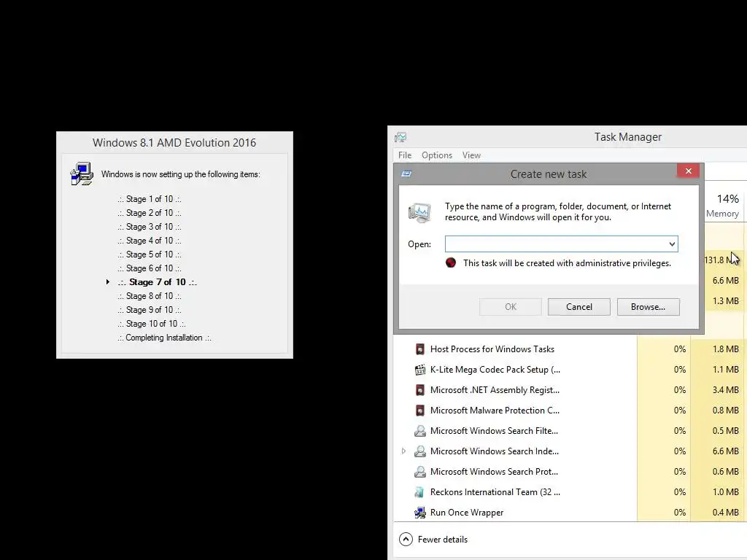Open the Open field dropdown arrow
The image size is (747, 560).
[672, 244]
